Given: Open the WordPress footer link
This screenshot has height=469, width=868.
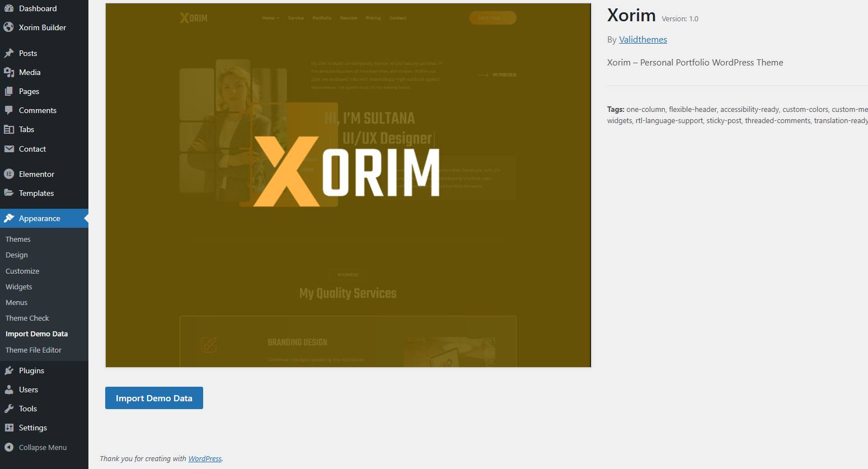Looking at the screenshot, I should pos(205,458).
